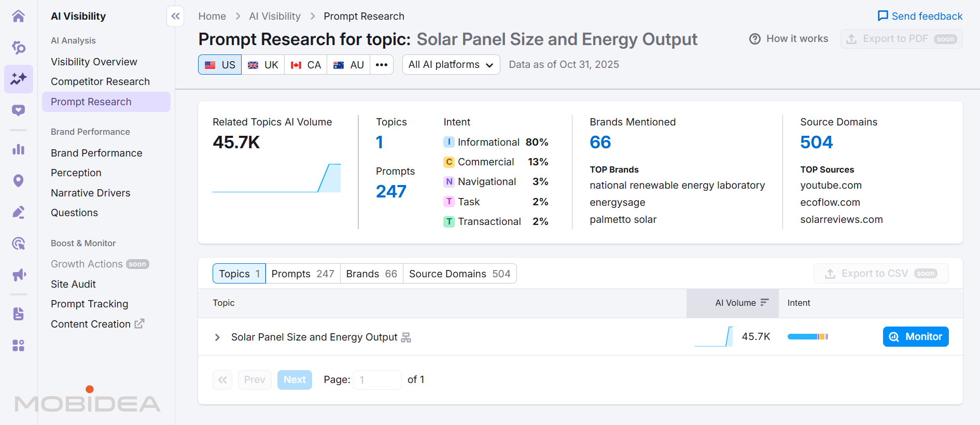The height and width of the screenshot is (425, 980).
Task: Click the external link icon by Content Creation
Action: pyautogui.click(x=139, y=323)
